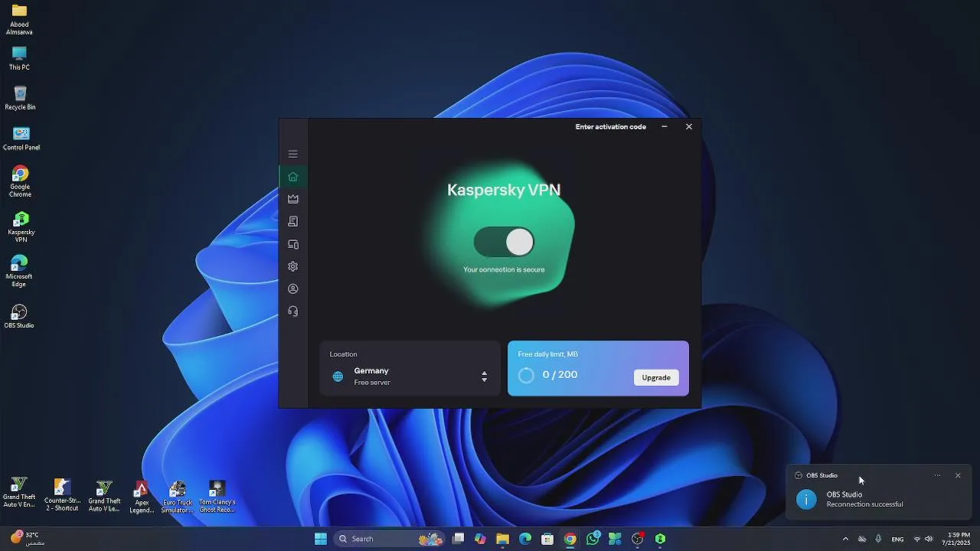Open Microsoft Store from the taskbar
This screenshot has width=980, height=551.
click(547, 539)
